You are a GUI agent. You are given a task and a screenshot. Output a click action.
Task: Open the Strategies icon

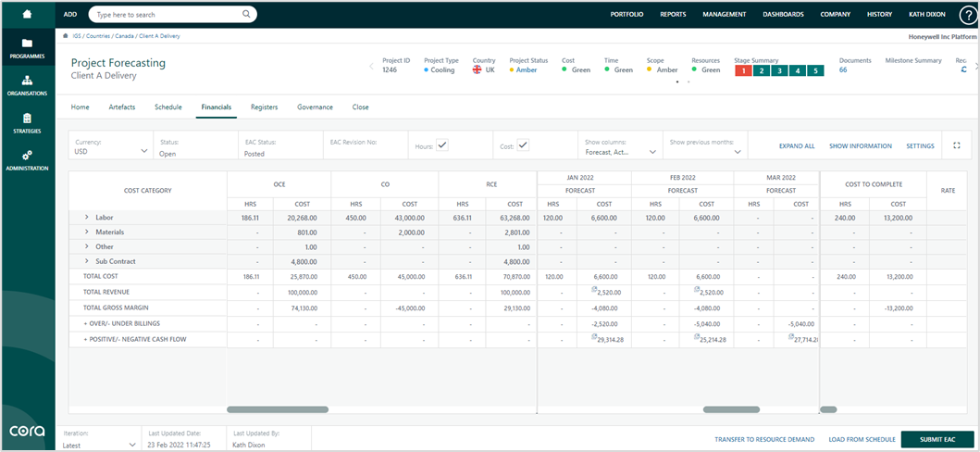[27, 119]
